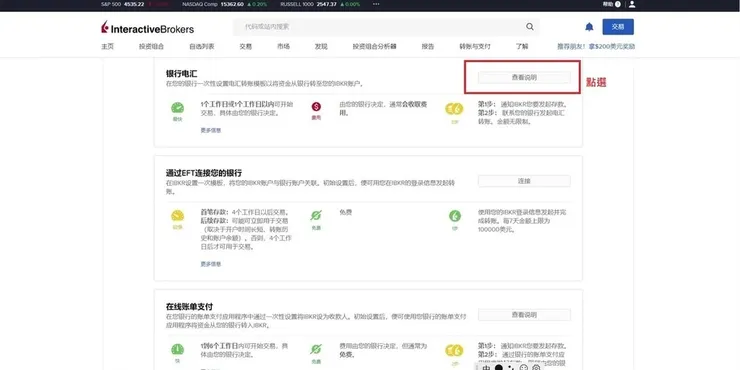Viewport: 740px width, 370px height.
Task: Click the 通过EFT连接您的银行 heading
Action: pyautogui.click(x=204, y=173)
